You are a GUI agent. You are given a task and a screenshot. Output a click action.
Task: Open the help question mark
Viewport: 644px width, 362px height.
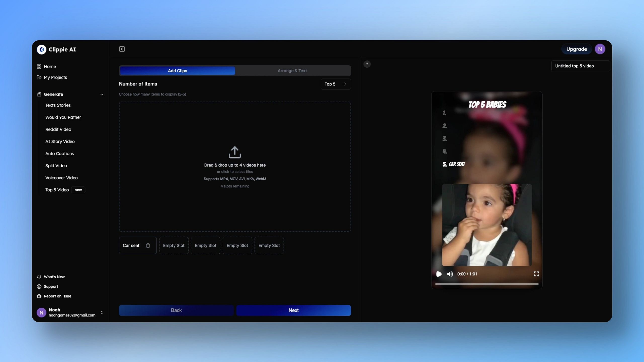pos(367,64)
